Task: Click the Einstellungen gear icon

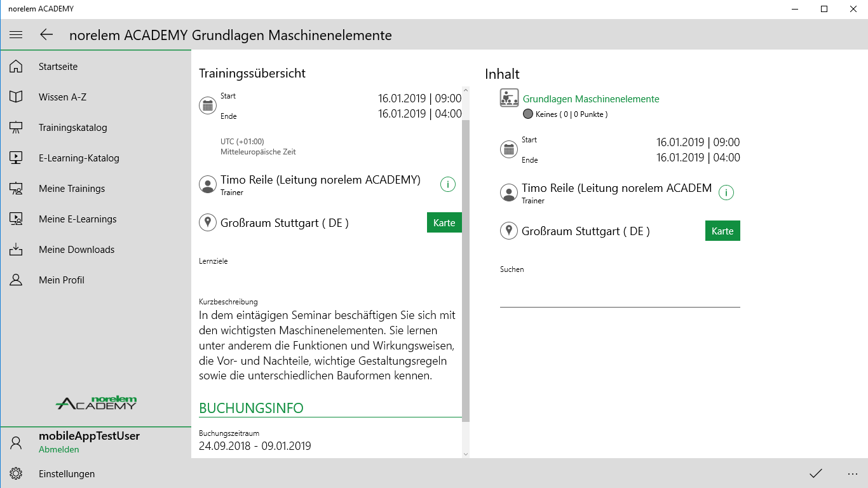Action: tap(16, 474)
